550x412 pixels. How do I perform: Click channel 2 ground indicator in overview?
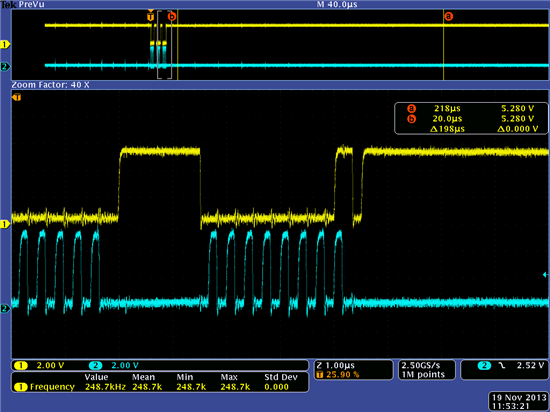tap(5, 67)
